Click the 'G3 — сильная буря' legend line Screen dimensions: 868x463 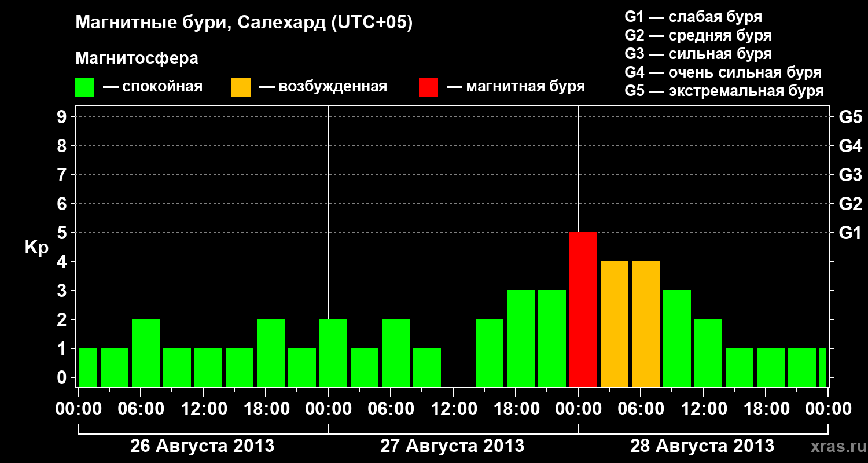point(698,54)
